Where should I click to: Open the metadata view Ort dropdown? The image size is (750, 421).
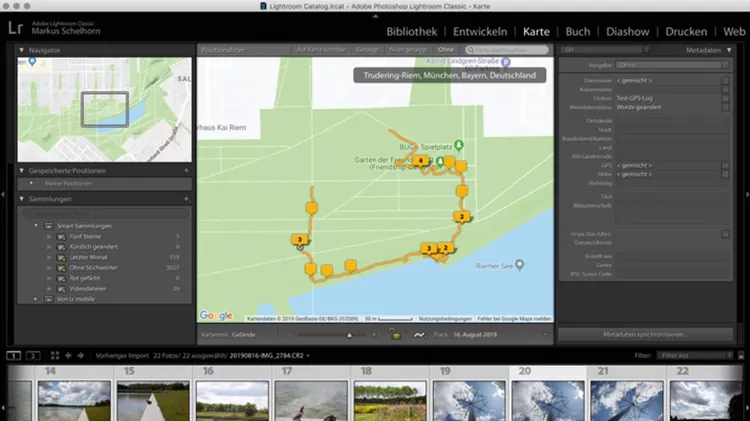606,50
